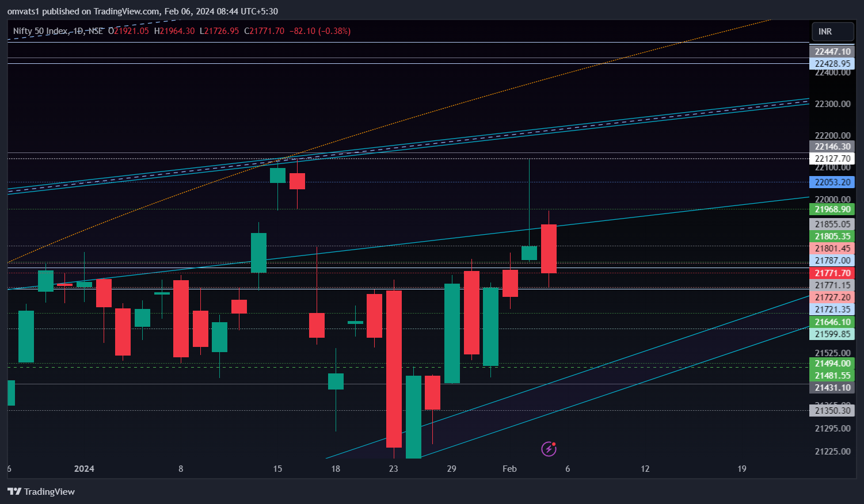The width and height of the screenshot is (864, 504).
Task: Select the 21787.00 price label
Action: [x=832, y=261]
